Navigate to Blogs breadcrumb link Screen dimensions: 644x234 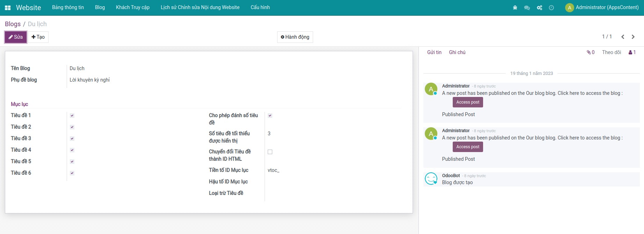point(13,24)
